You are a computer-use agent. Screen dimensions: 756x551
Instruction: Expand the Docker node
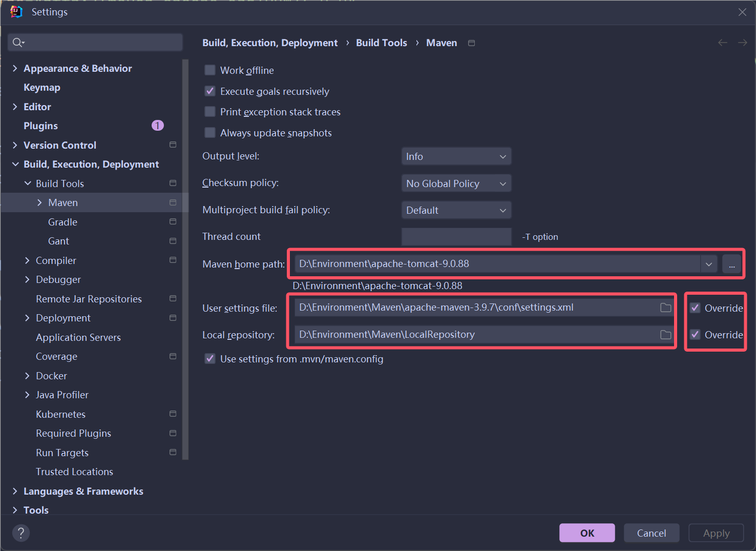[28, 376]
